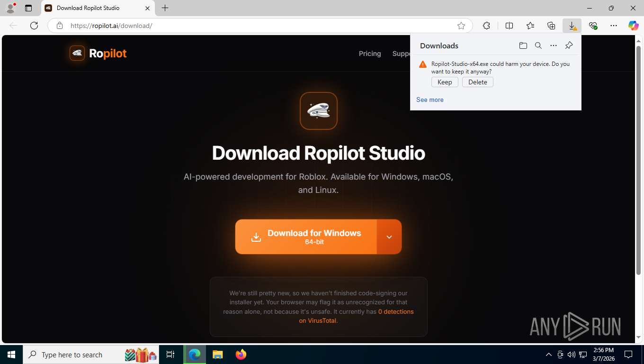Toggle split screen view icon
The width and height of the screenshot is (644, 364).
coord(510,26)
